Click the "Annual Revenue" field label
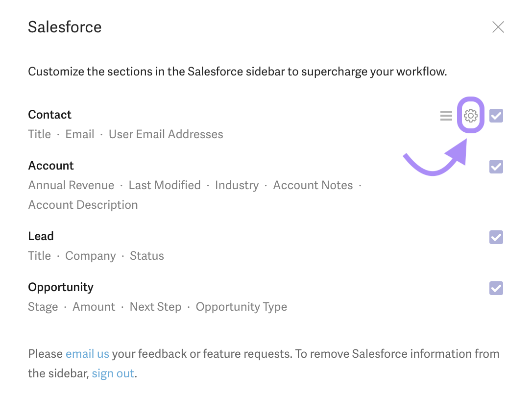The image size is (532, 394). tap(71, 185)
